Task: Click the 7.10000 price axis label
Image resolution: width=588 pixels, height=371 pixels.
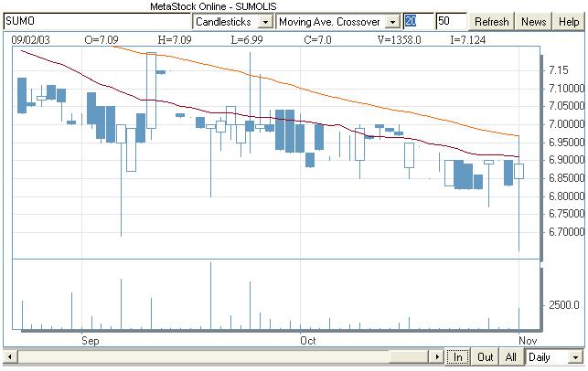Action: [566, 89]
